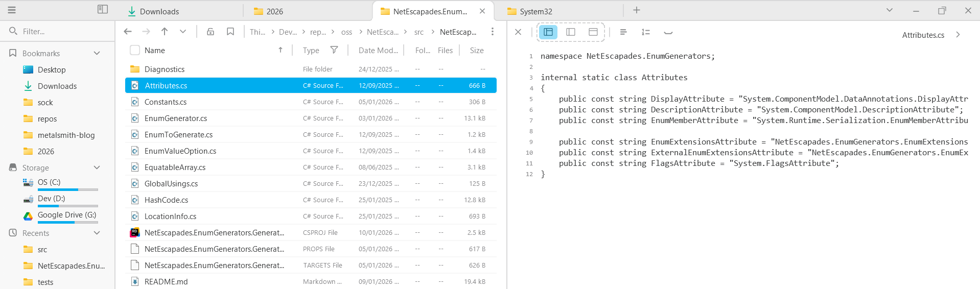The height and width of the screenshot is (289, 980).
Task: Click the drive icon beside Storage heading
Action: (13, 167)
